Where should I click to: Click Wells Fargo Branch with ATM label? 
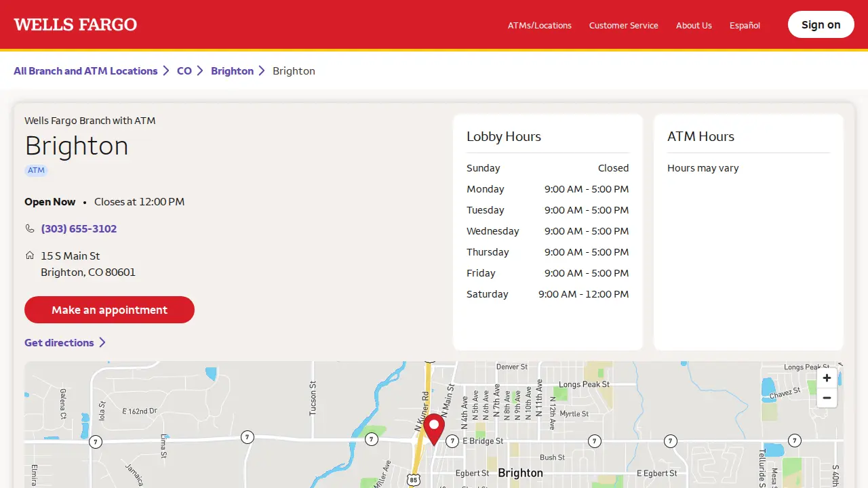click(x=90, y=121)
